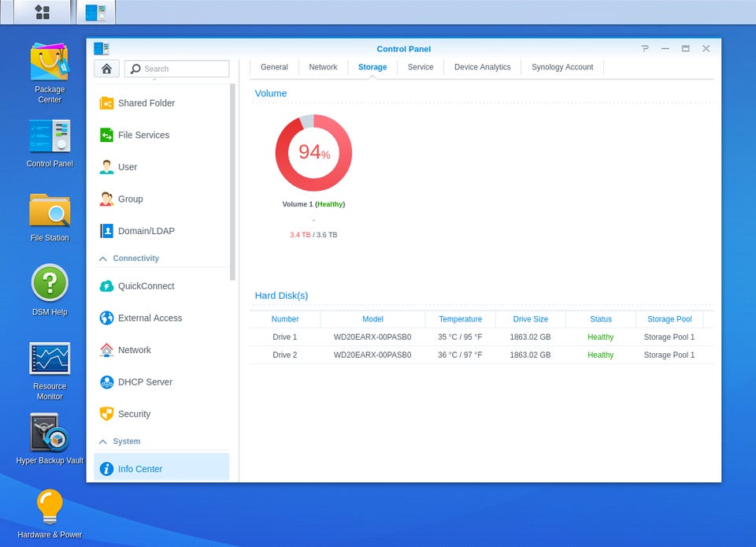Launch Hyper Backup Vault
Image resolution: width=756 pixels, height=547 pixels.
(50, 438)
